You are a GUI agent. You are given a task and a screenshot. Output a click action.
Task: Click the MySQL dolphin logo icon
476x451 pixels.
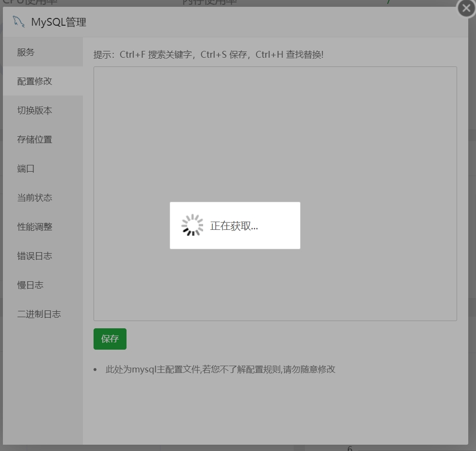pyautogui.click(x=18, y=22)
